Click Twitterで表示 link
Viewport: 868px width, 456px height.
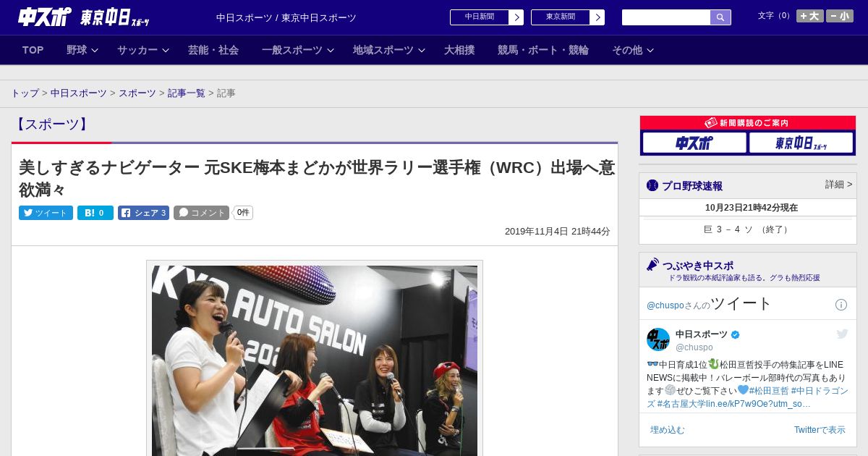(820, 430)
